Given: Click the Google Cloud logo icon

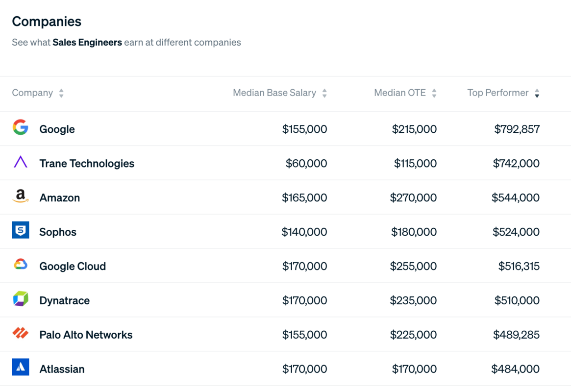Looking at the screenshot, I should 21,265.
